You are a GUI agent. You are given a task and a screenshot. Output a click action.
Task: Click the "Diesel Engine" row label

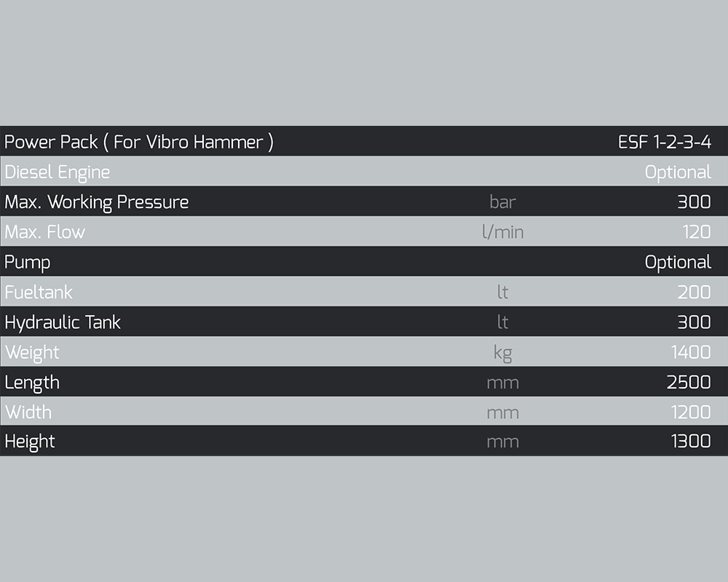(x=58, y=172)
